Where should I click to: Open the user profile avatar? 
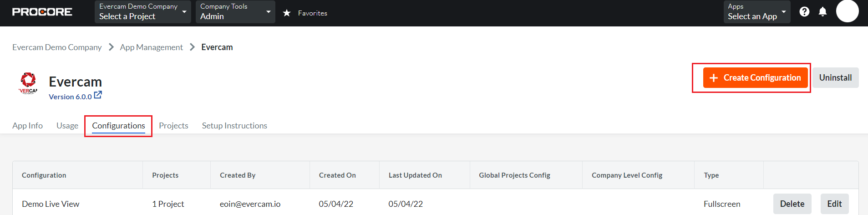(847, 11)
